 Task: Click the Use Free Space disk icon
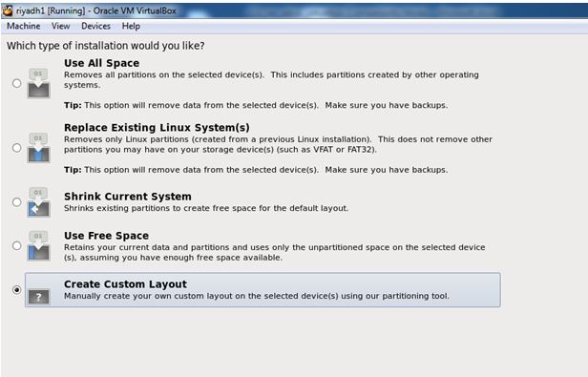pyautogui.click(x=38, y=245)
